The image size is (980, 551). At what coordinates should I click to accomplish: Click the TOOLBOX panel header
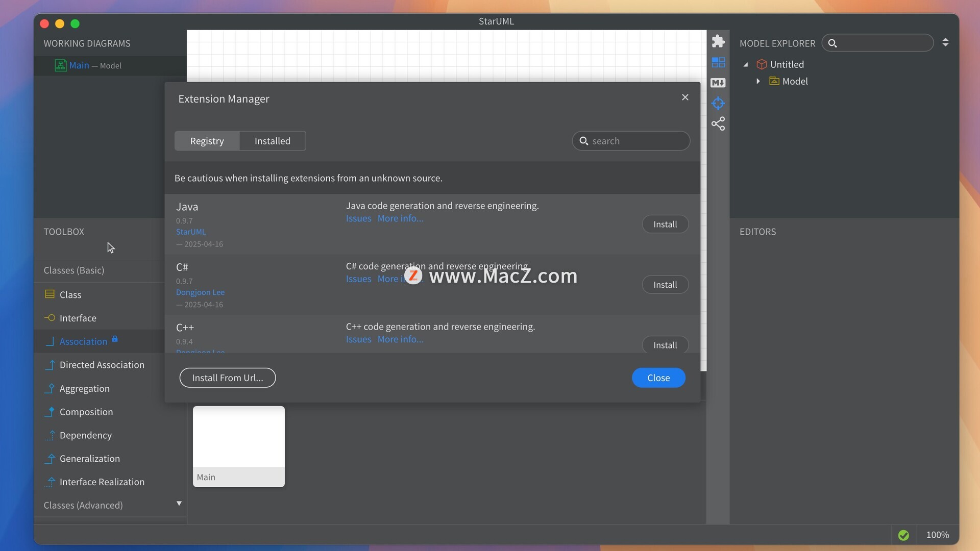tap(64, 232)
